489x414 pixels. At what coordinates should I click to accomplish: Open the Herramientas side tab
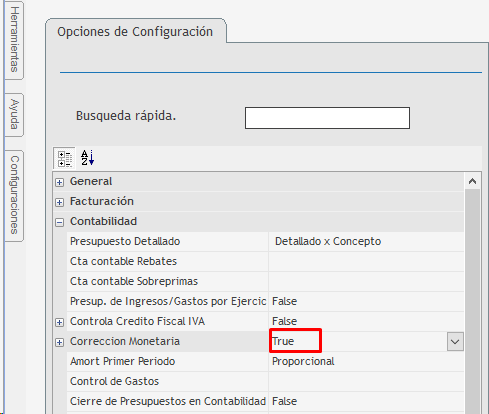click(x=14, y=39)
